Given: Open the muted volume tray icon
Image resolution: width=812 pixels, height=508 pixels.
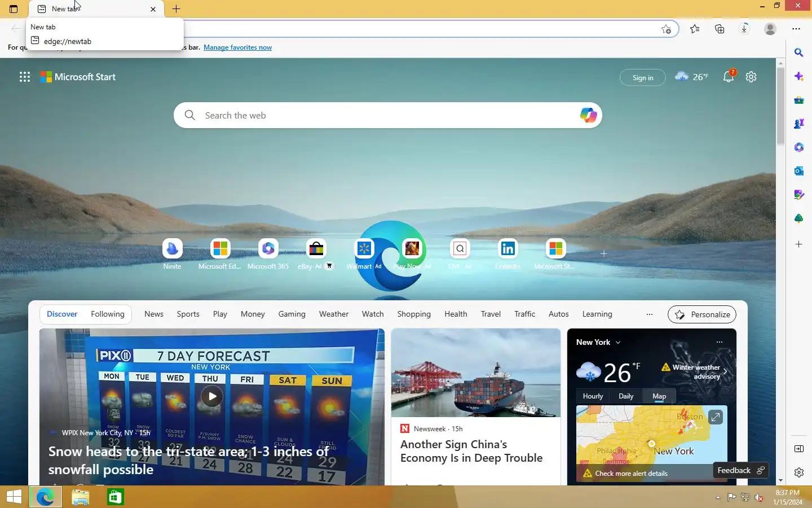Looking at the screenshot, I should coord(759,497).
